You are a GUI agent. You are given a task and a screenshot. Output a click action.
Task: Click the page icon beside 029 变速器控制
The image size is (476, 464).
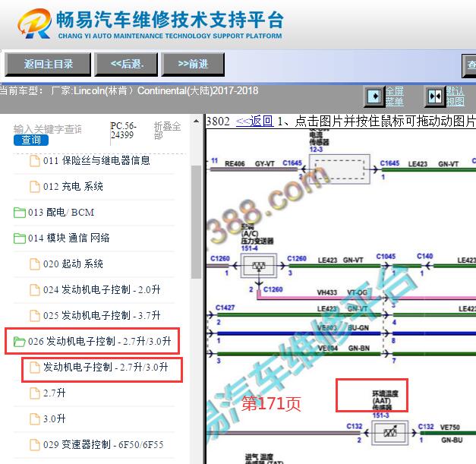click(35, 445)
